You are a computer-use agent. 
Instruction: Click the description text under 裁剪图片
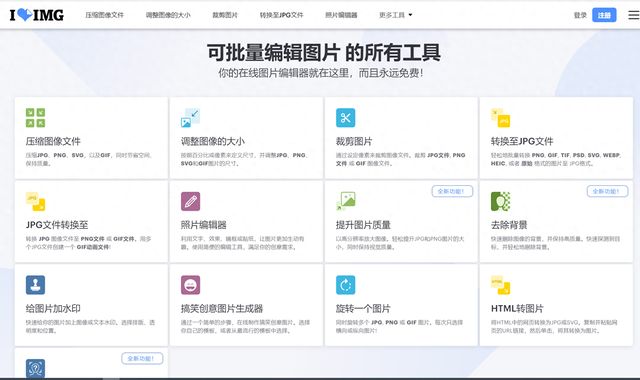[400, 159]
